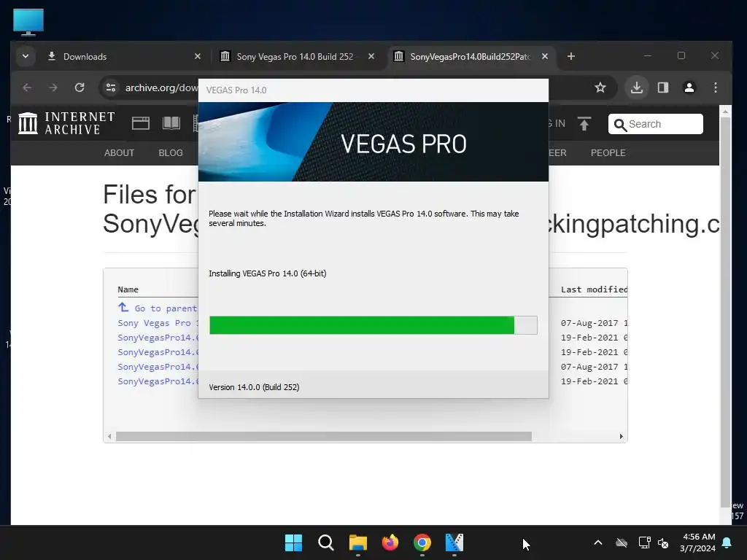Viewport: 747px width, 560px height.
Task: Sort file listing by Name column
Action: (128, 289)
